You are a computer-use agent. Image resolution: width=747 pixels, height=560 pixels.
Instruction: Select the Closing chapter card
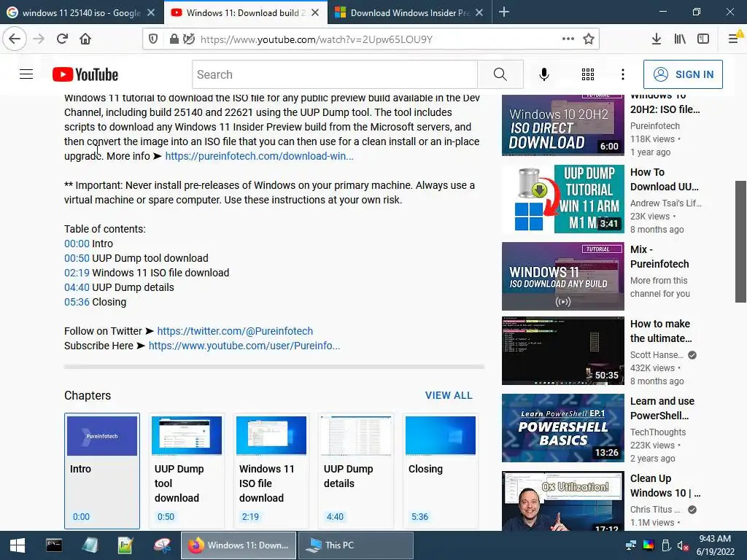click(x=440, y=471)
